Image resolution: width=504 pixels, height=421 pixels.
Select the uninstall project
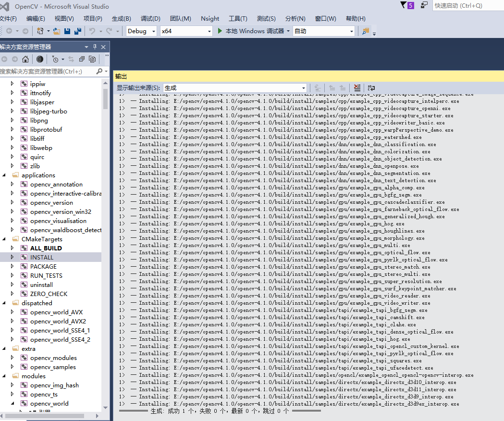(41, 285)
